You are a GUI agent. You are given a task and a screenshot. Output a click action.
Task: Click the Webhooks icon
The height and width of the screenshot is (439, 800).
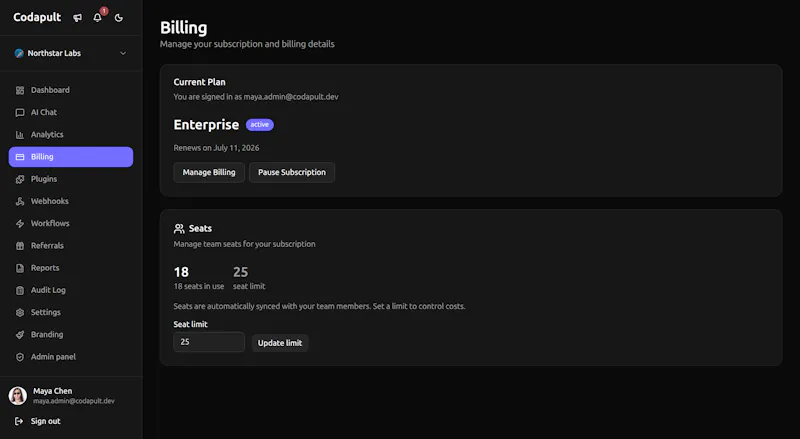pos(20,201)
